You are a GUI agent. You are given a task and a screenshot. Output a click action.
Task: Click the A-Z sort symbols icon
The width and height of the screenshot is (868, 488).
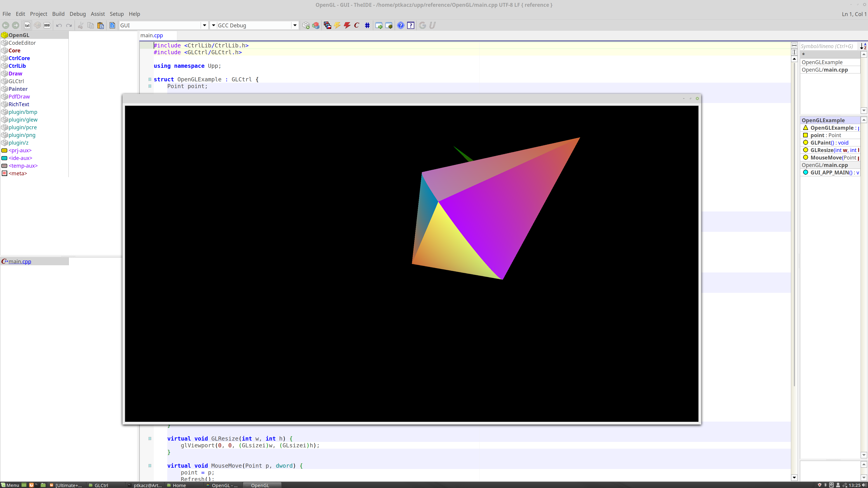pyautogui.click(x=864, y=46)
